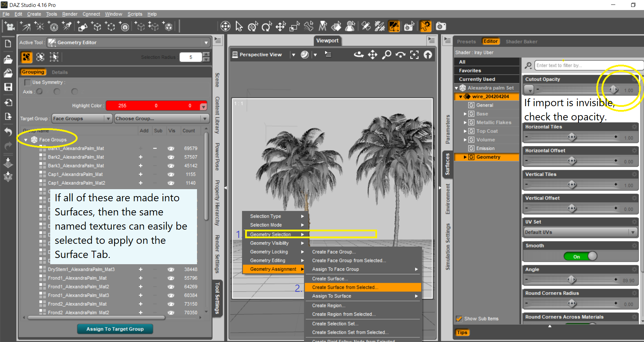The width and height of the screenshot is (644, 342).
Task: Select the first Axis radio button
Action: click(x=40, y=92)
